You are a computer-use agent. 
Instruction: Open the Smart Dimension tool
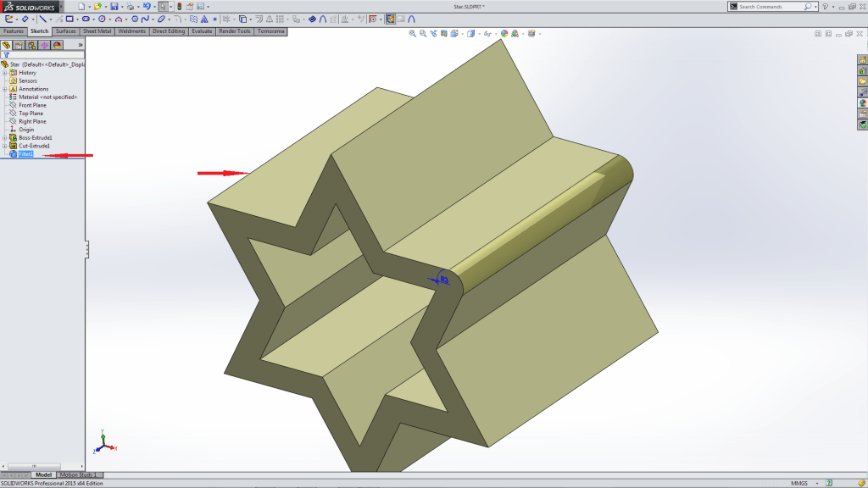[24, 19]
